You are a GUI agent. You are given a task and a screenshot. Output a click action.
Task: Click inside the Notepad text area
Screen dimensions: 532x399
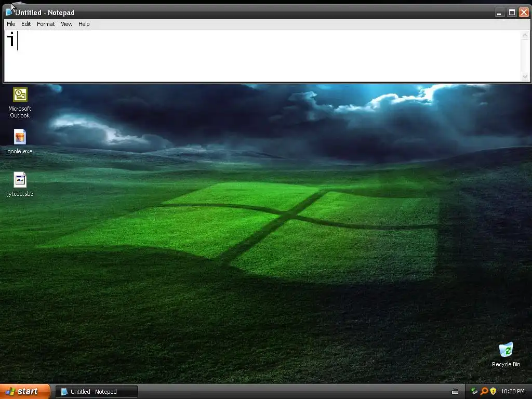(x=262, y=56)
